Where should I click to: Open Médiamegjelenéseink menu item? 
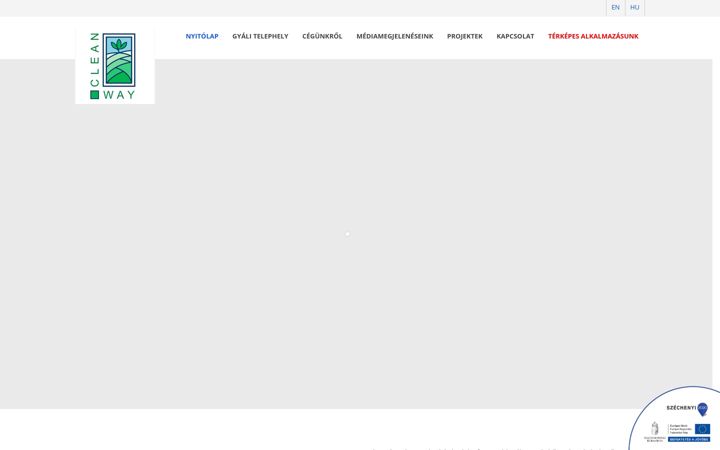(395, 36)
